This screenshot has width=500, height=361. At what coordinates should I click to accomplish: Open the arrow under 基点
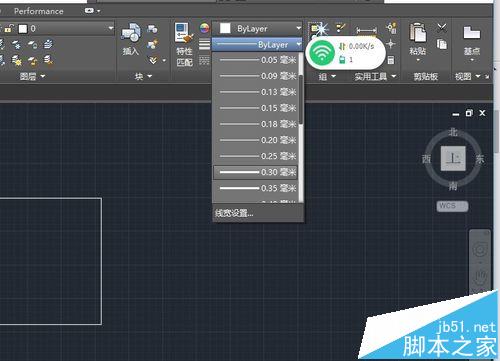pos(472,60)
